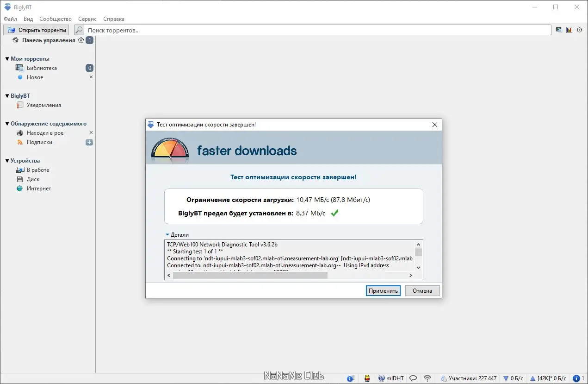Screen dimensions: 588x384
Task: Click the Участники swarm count indicator
Action: (469, 378)
